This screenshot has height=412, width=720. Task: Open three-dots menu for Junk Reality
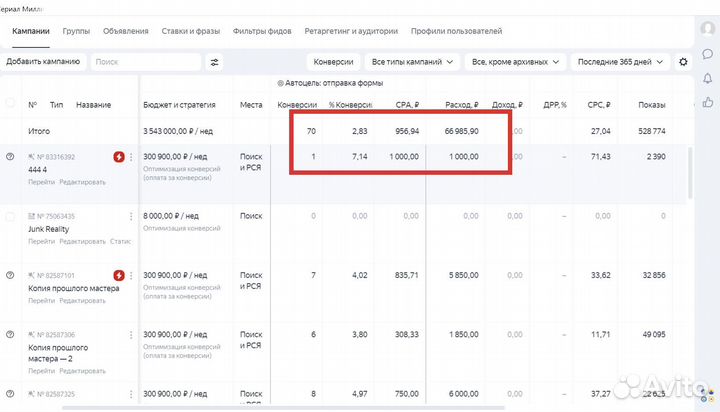[131, 216]
